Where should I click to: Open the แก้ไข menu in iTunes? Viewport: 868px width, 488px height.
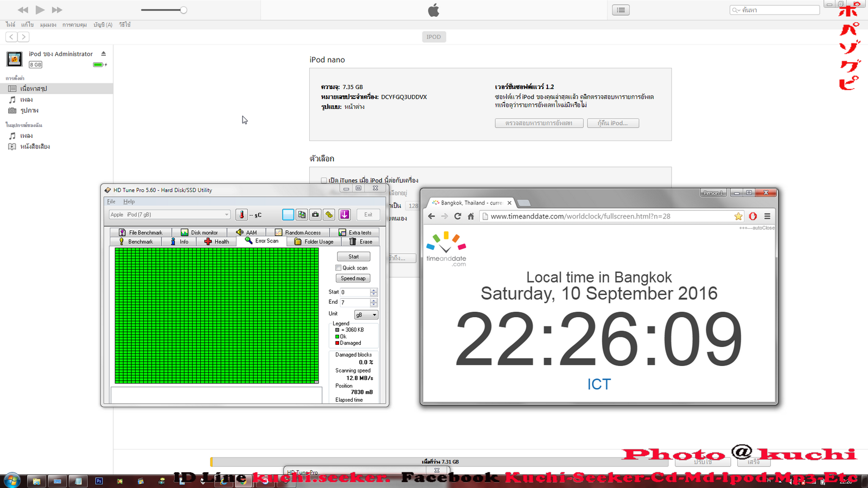click(27, 24)
